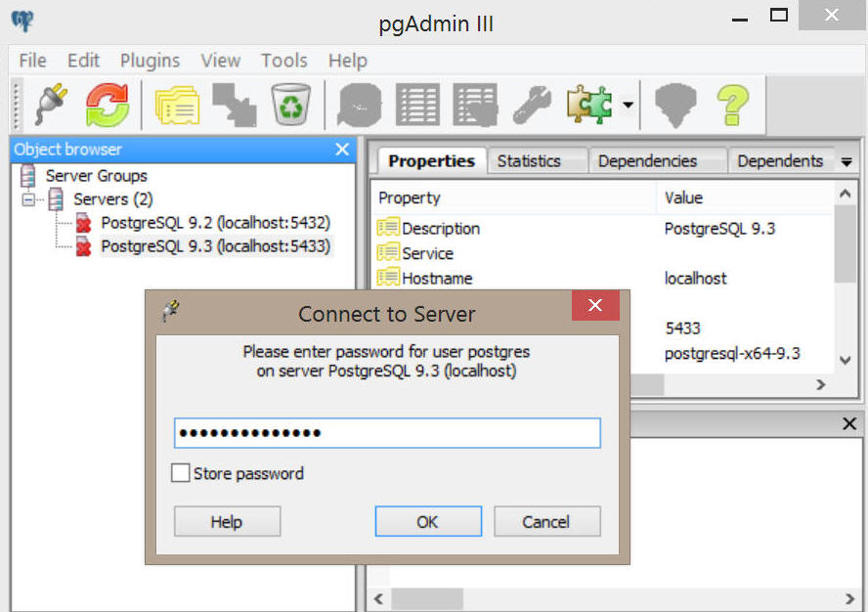868x612 pixels.
Task: Click the PostgreSQL 9.3 description value
Action: (719, 229)
